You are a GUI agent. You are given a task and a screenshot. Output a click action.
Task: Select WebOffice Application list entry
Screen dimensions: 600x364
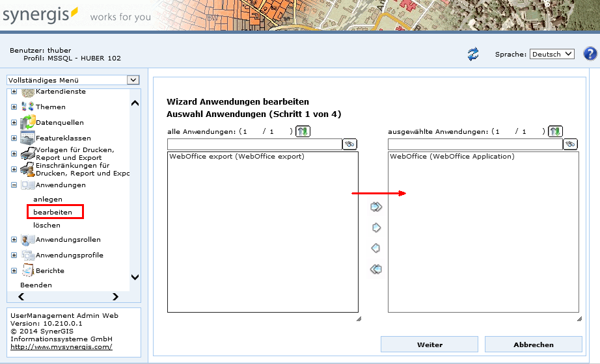point(452,157)
